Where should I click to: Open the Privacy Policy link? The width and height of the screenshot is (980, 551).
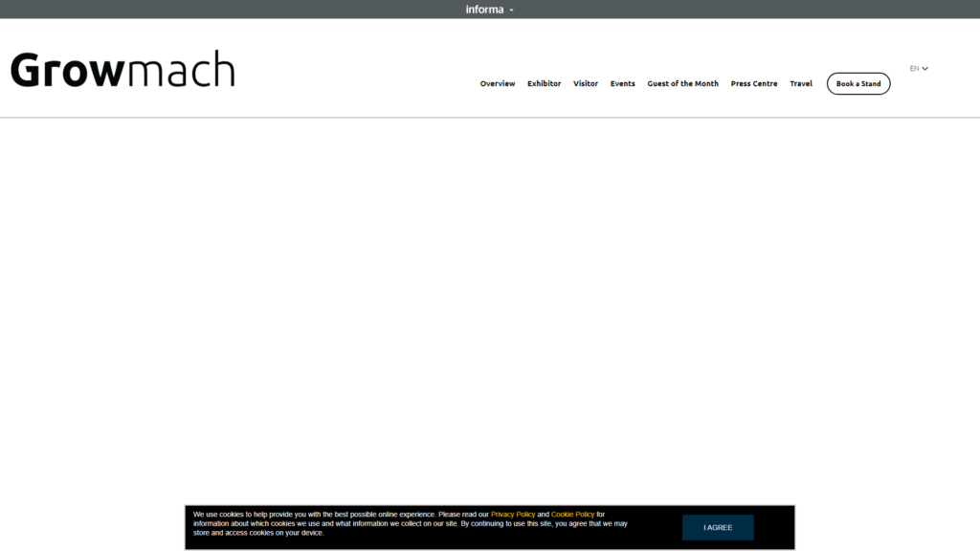pos(513,515)
